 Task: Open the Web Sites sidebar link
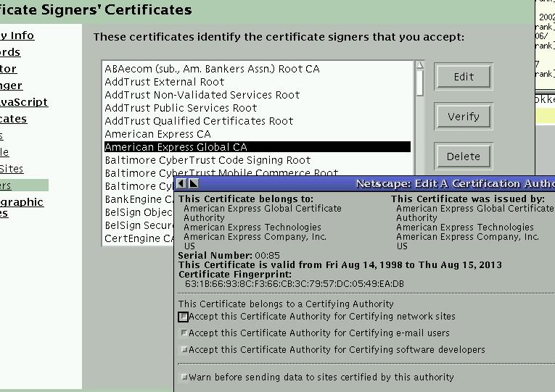click(12, 169)
